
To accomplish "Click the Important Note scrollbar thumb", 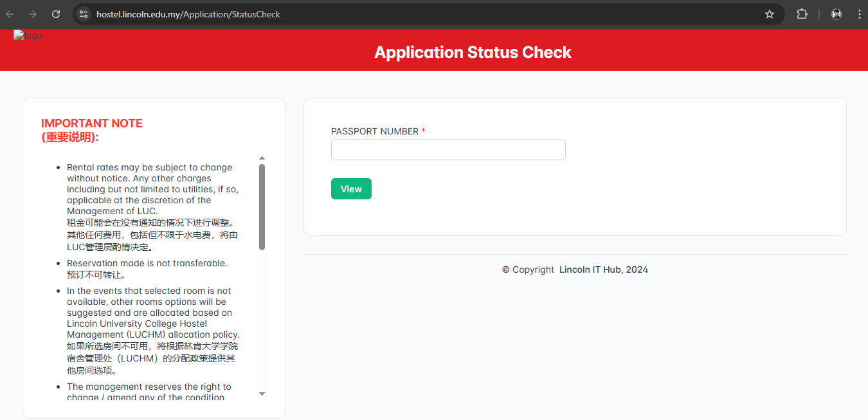I will [x=262, y=207].
